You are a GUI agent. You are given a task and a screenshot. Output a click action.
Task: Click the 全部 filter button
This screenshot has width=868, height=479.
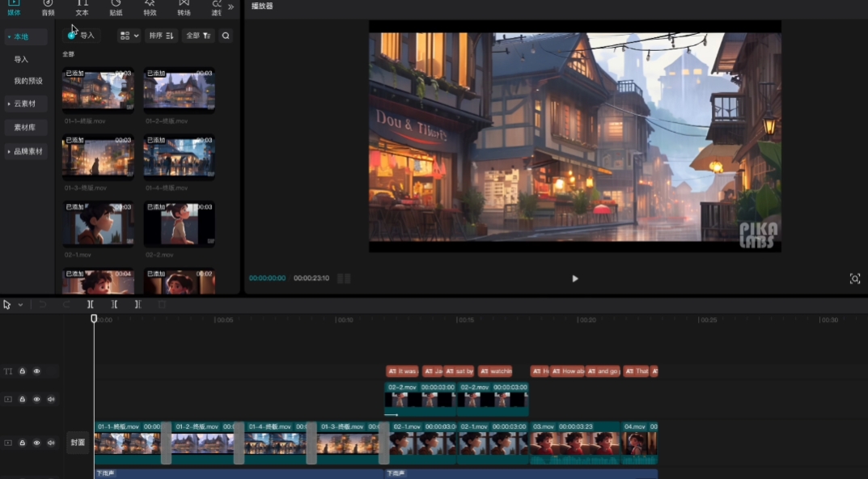click(199, 36)
